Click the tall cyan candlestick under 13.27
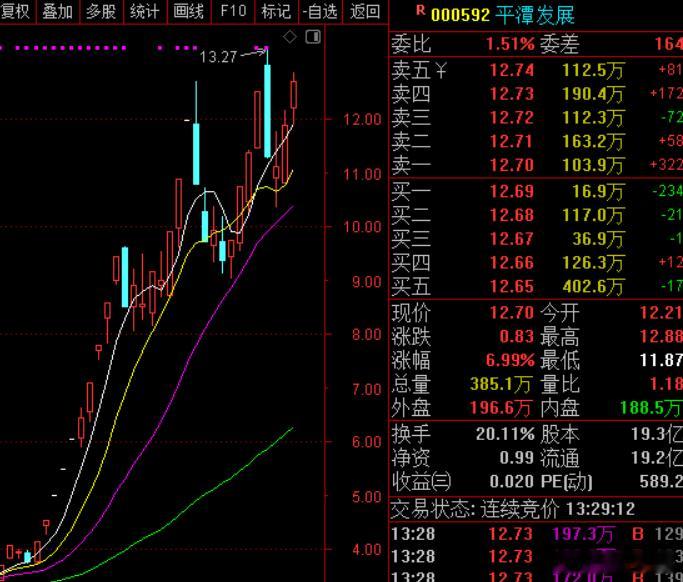683x582 pixels. [x=267, y=111]
